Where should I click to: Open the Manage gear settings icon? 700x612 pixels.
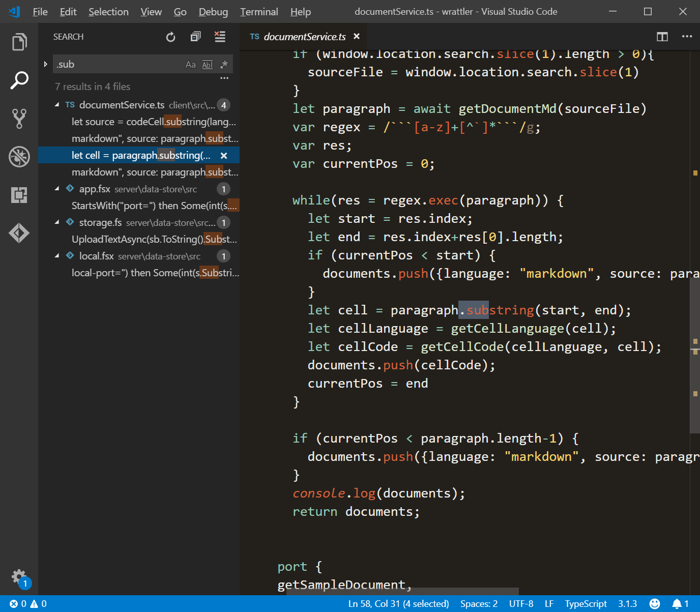click(x=19, y=577)
